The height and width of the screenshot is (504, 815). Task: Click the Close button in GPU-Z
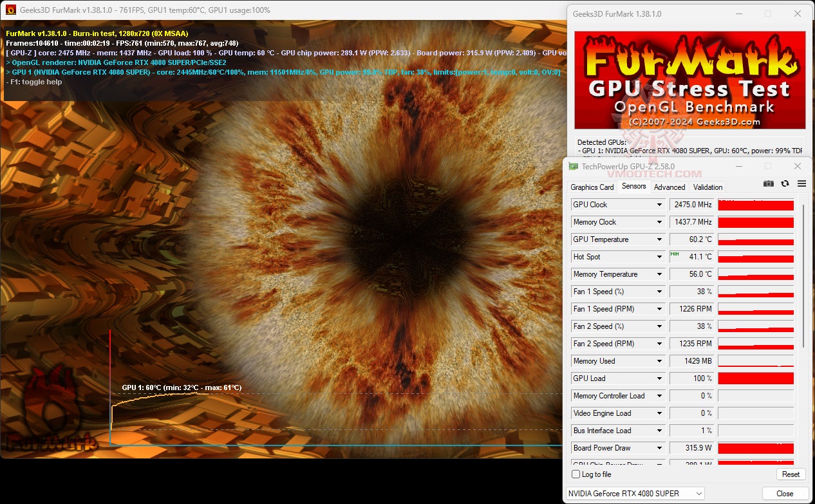[785, 494]
